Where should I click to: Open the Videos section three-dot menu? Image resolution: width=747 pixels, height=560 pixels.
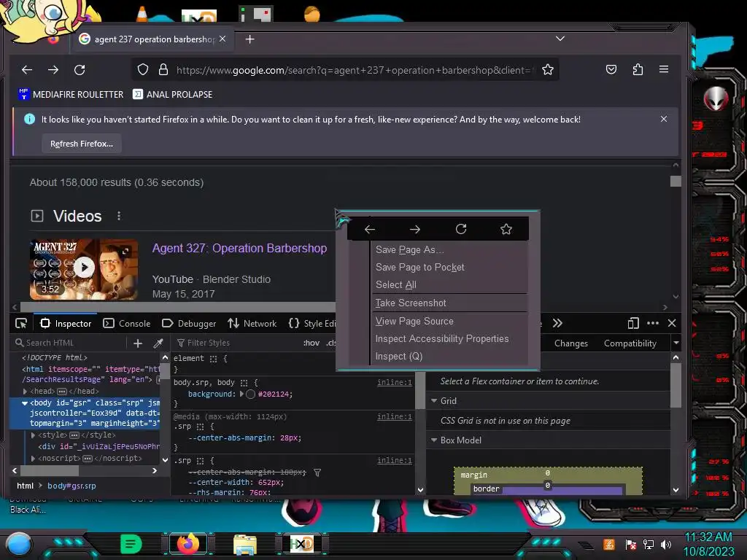(x=119, y=216)
